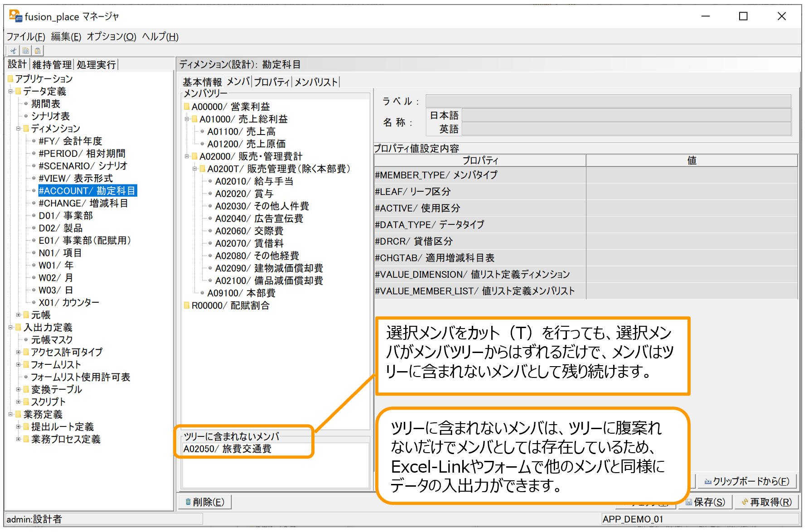Select member A02040/ 広告宣伝費
Image resolution: width=808 pixels, height=532 pixels.
tap(259, 218)
